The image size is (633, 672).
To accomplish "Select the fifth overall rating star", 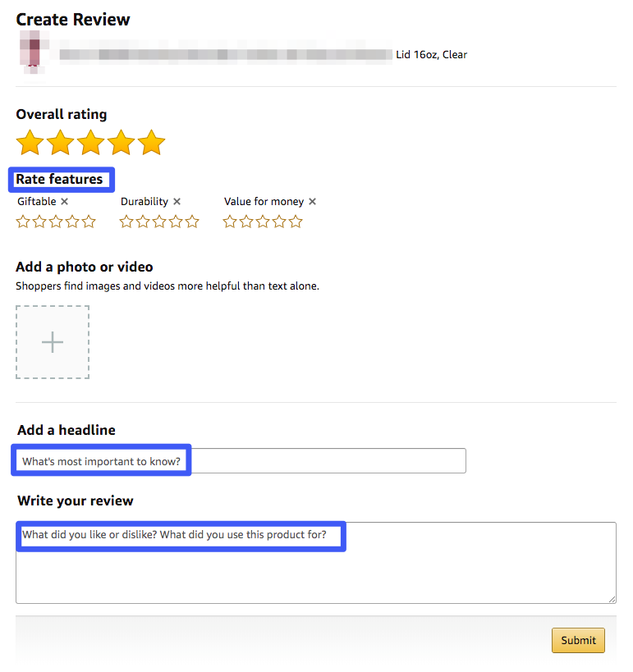I will (152, 142).
